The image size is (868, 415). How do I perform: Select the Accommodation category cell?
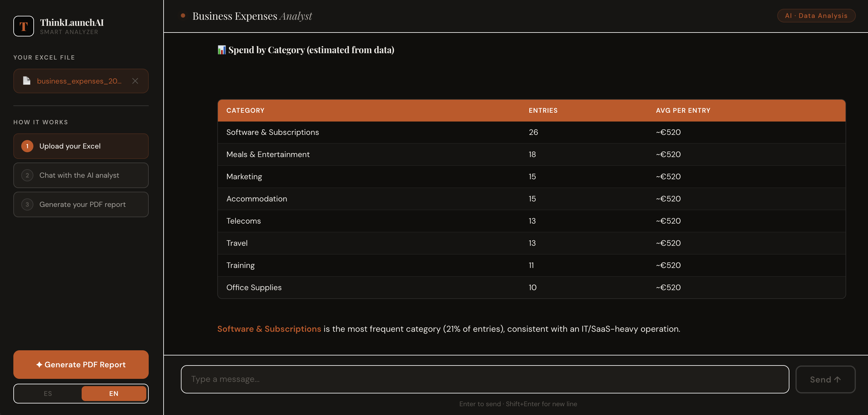click(x=256, y=199)
